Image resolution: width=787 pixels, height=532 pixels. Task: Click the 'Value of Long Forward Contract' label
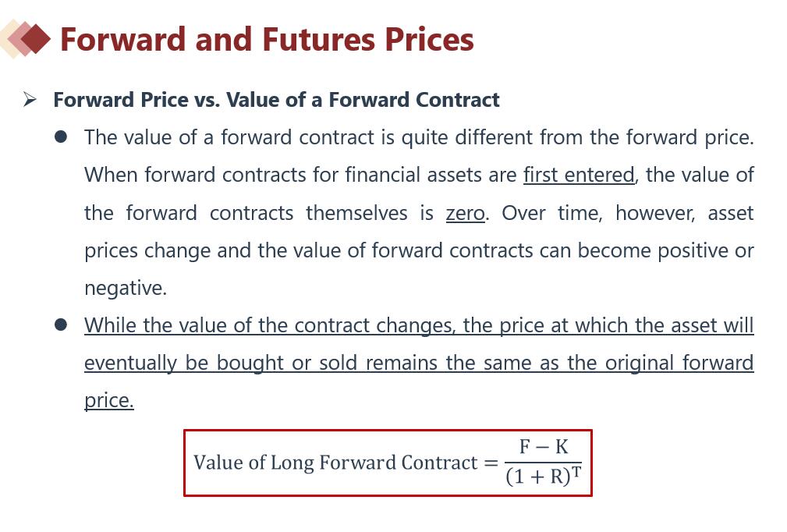pyautogui.click(x=335, y=463)
